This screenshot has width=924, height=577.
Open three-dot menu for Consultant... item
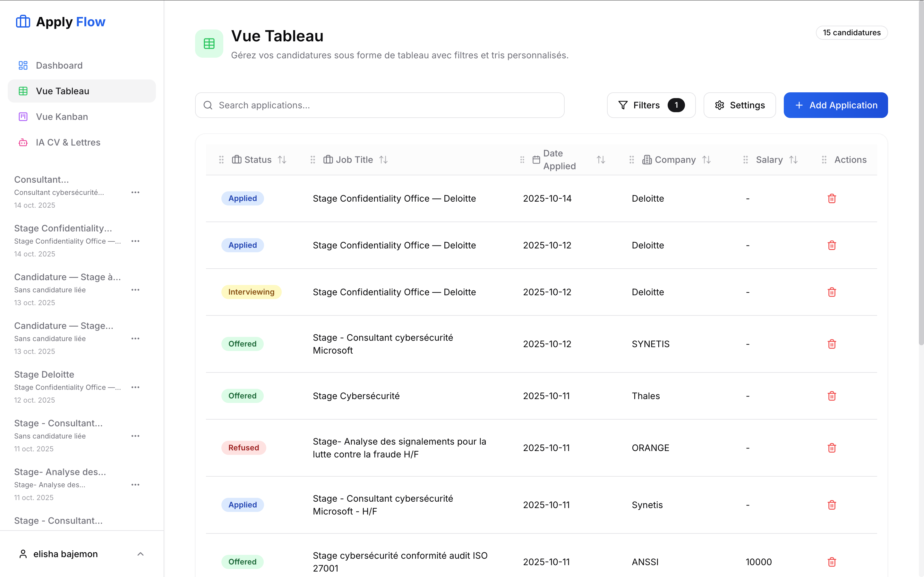pyautogui.click(x=135, y=192)
